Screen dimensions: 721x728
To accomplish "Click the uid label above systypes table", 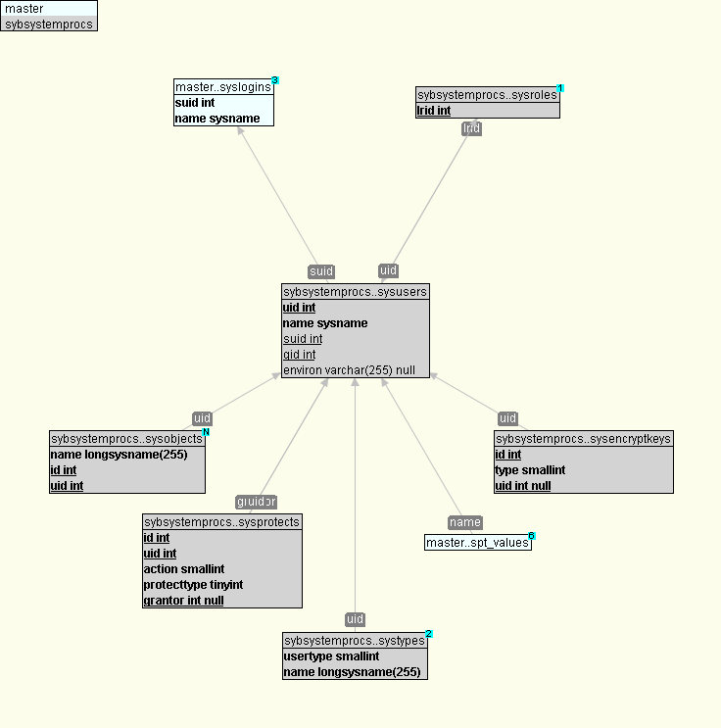I will 355,619.
